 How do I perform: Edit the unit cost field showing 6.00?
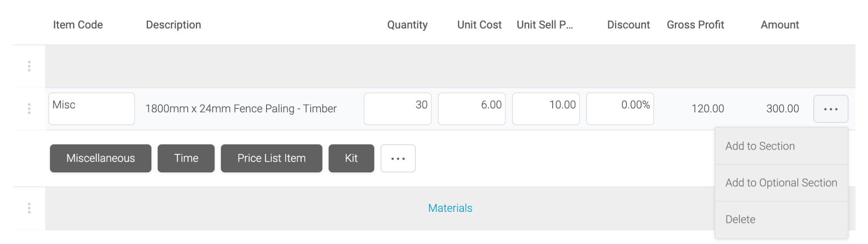472,109
